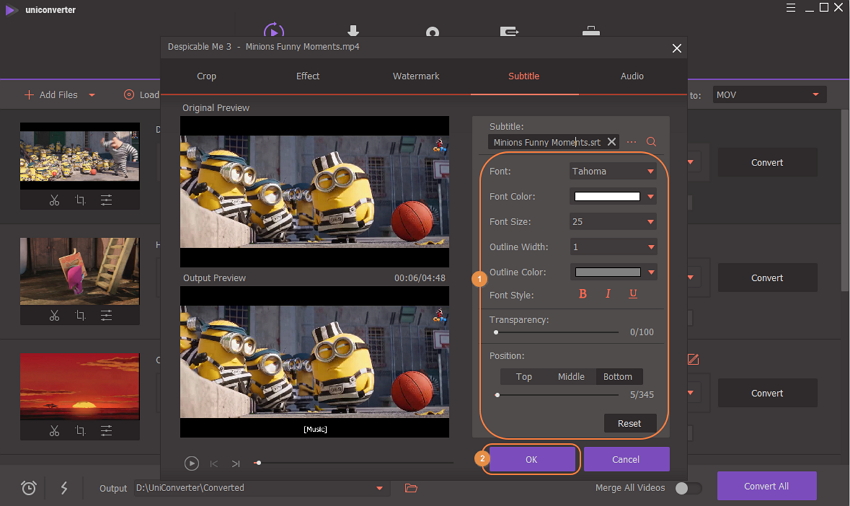Viewport: 850px width, 506px height.
Task: Click the high speed conversion lightning icon
Action: coord(64,488)
